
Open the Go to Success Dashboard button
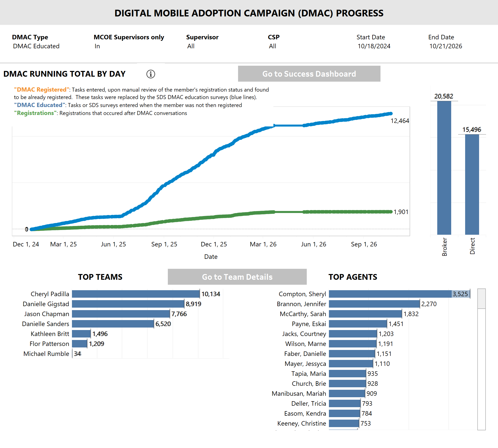tap(309, 74)
